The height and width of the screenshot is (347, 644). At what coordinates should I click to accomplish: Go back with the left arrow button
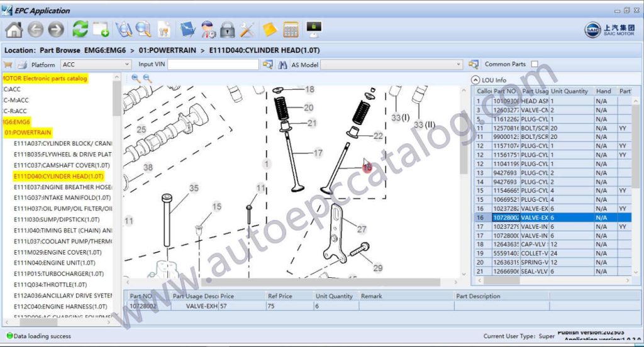[x=35, y=30]
